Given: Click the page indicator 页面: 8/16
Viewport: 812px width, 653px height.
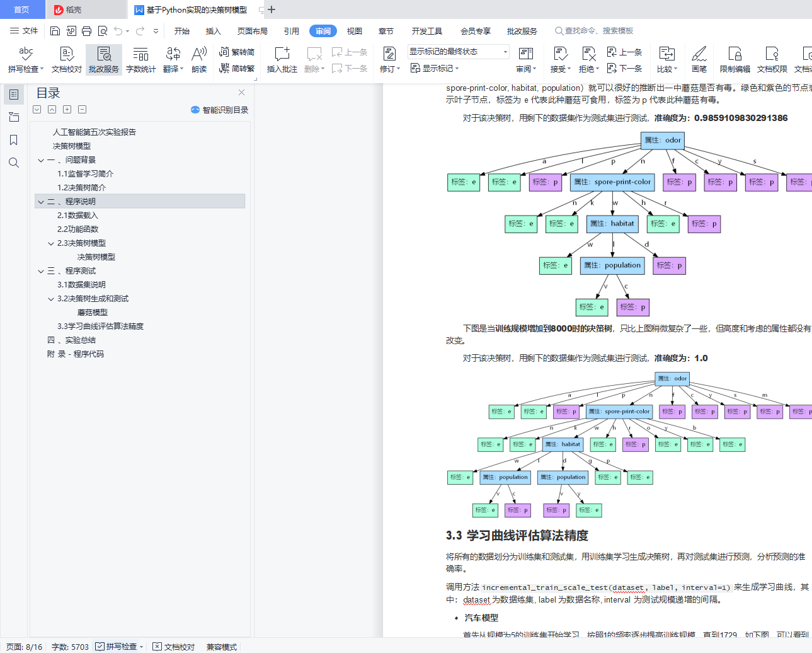Looking at the screenshot, I should point(24,647).
